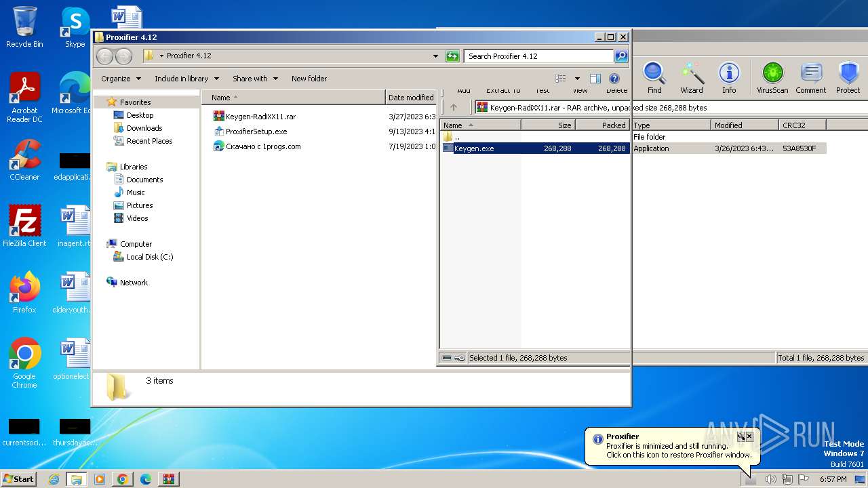Open the Videos library
Viewport: 868px width, 488px height.
click(131, 218)
